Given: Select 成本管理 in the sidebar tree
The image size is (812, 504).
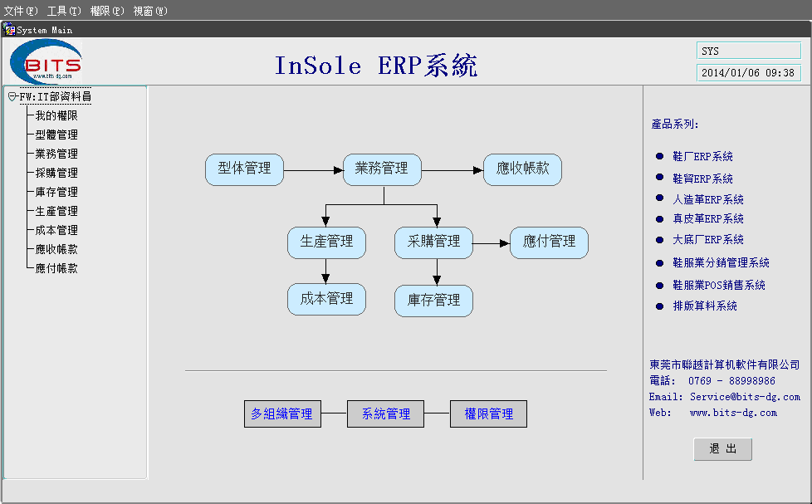Looking at the screenshot, I should (56, 230).
